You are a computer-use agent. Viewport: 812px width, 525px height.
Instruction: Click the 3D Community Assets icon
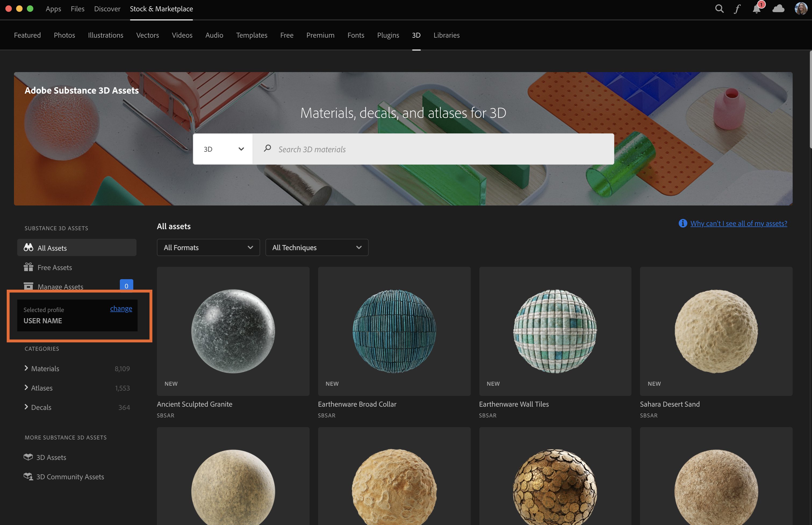point(28,476)
